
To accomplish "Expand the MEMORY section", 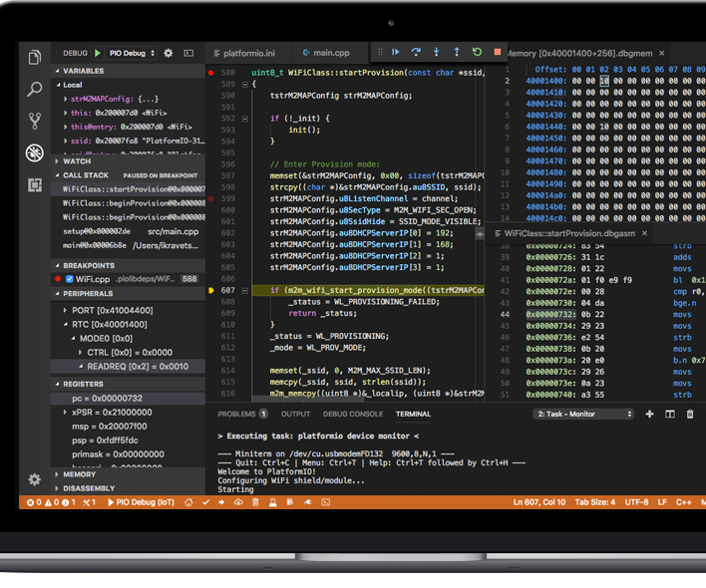I will click(129, 474).
